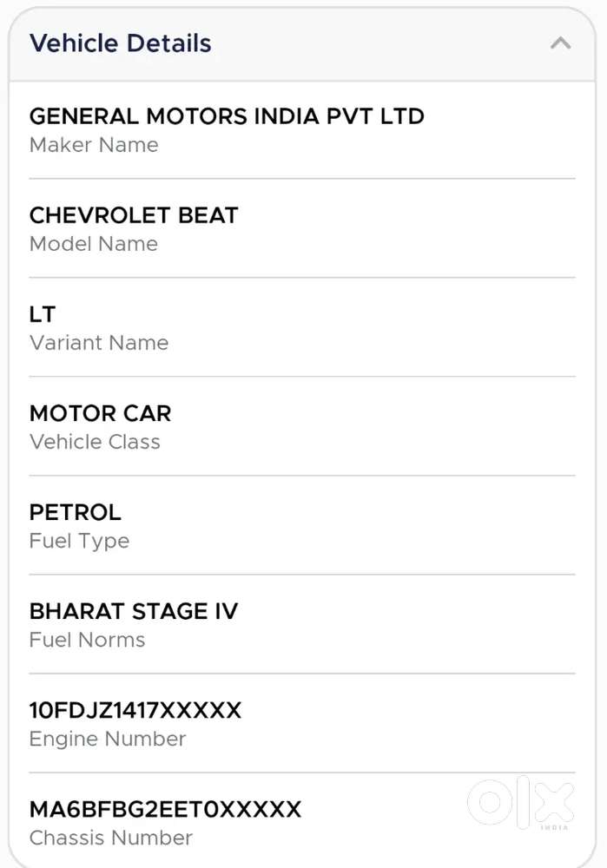607x868 pixels.
Task: Select the CHEVROLET BEAT model name
Action: pyautogui.click(x=133, y=214)
